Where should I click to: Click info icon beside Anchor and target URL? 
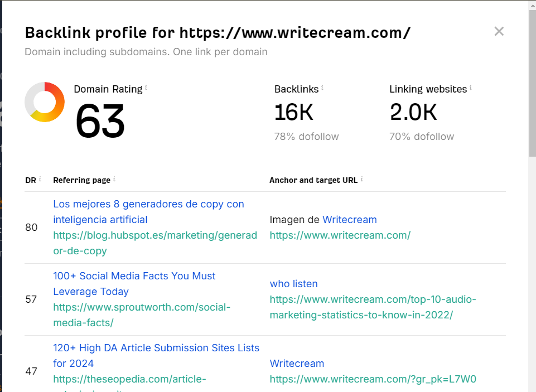361,179
